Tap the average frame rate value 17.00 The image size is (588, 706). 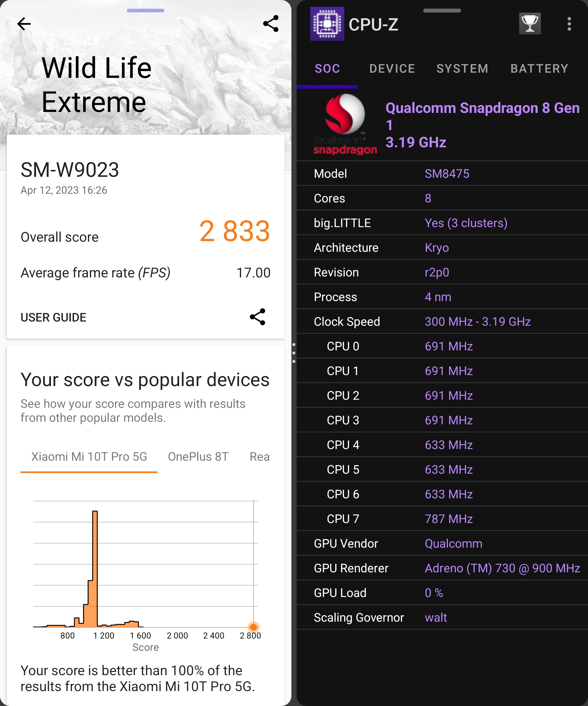coord(253,273)
